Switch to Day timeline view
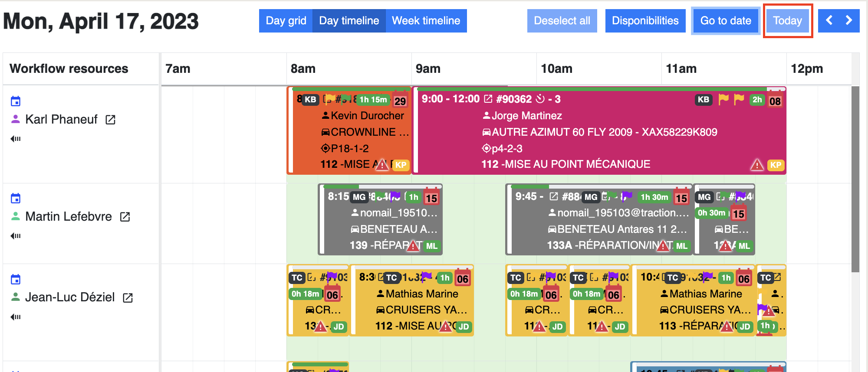 349,21
